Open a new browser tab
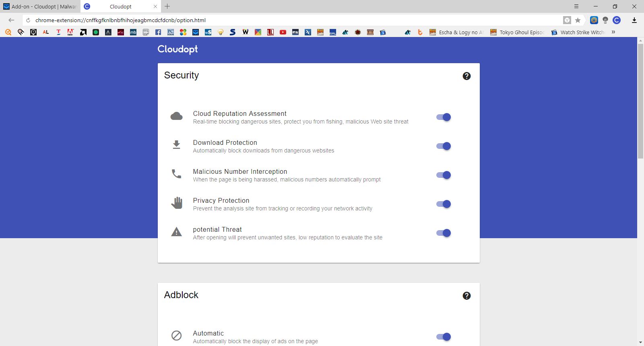644x346 pixels. pos(167,6)
